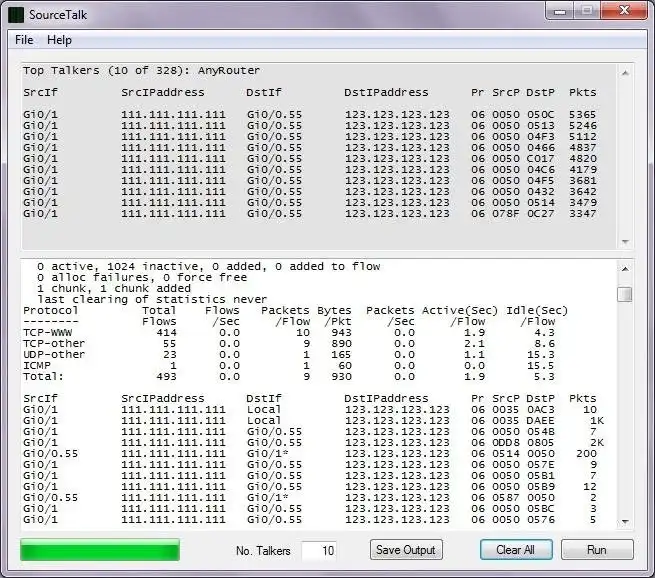Click the top talker row with 5365 packets
The height and width of the screenshot is (578, 655).
coord(310,114)
